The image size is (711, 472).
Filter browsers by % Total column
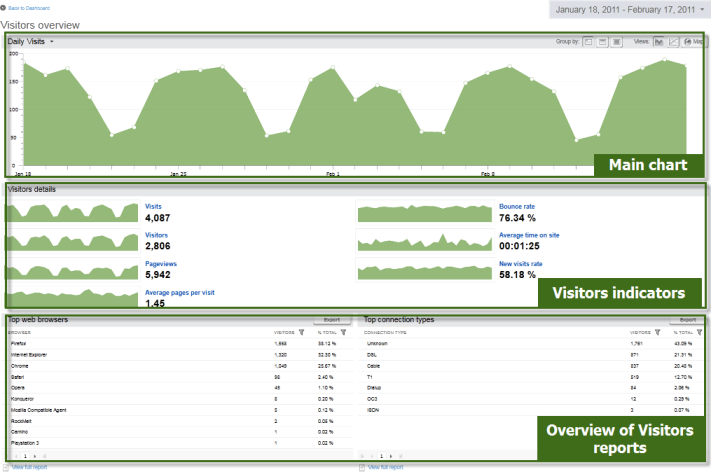343,331
